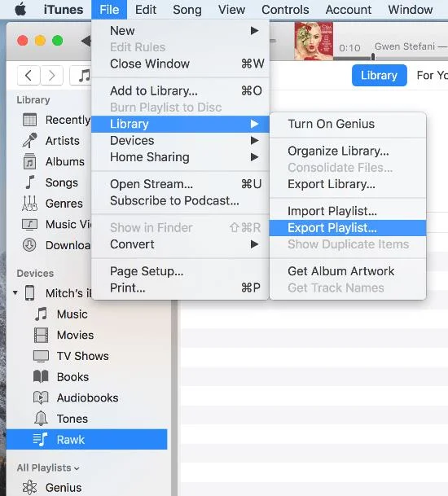The width and height of the screenshot is (448, 496).
Task: Choose Close Window
Action: point(180,64)
